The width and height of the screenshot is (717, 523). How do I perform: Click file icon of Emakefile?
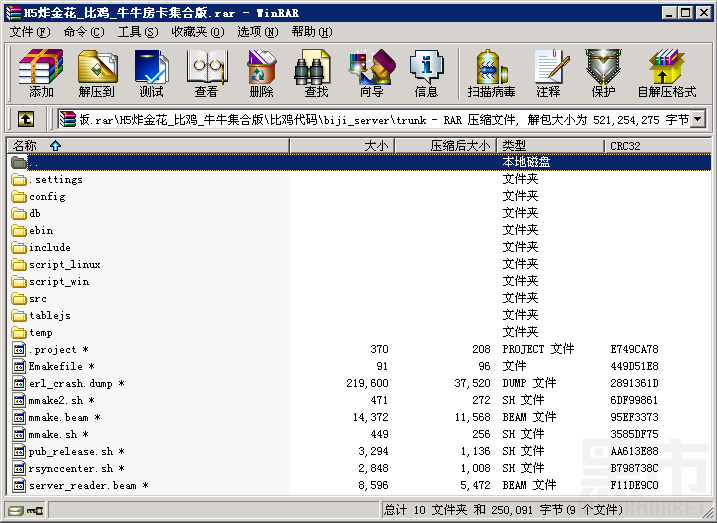tap(19, 366)
